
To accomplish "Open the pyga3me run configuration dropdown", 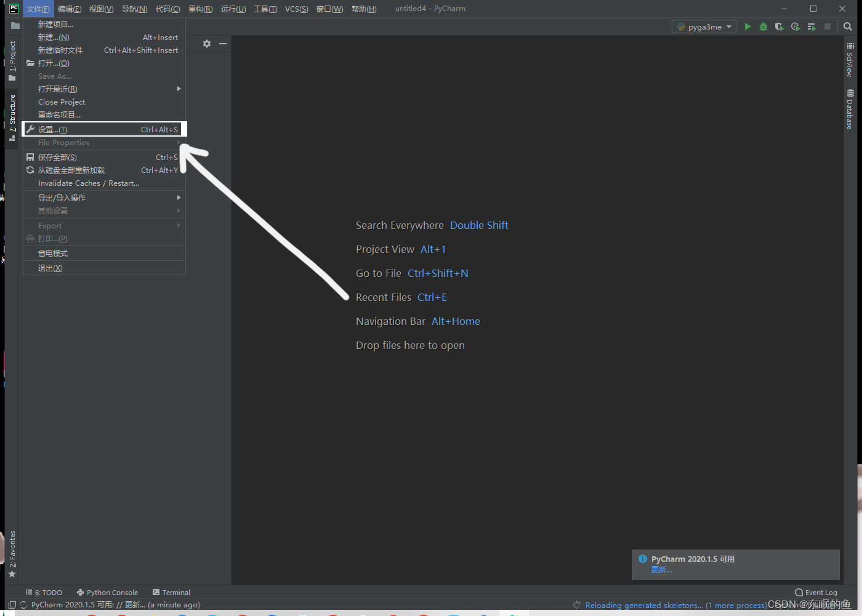I will coord(704,26).
